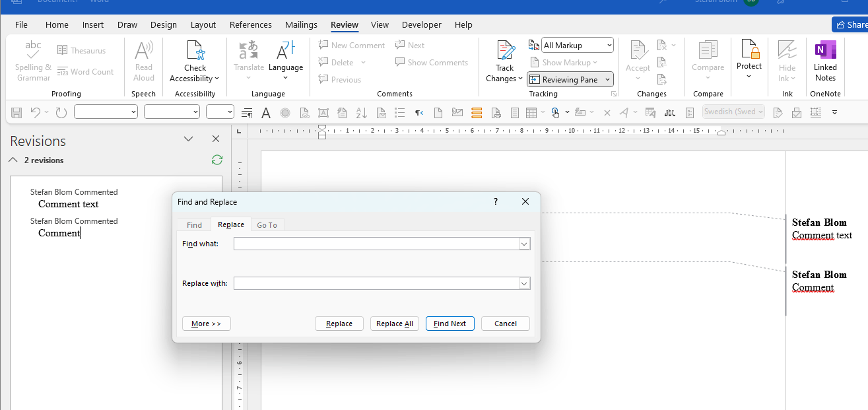Toggle the Reviewing Pane button
Viewport: 868px width, 410px height.
(564, 80)
